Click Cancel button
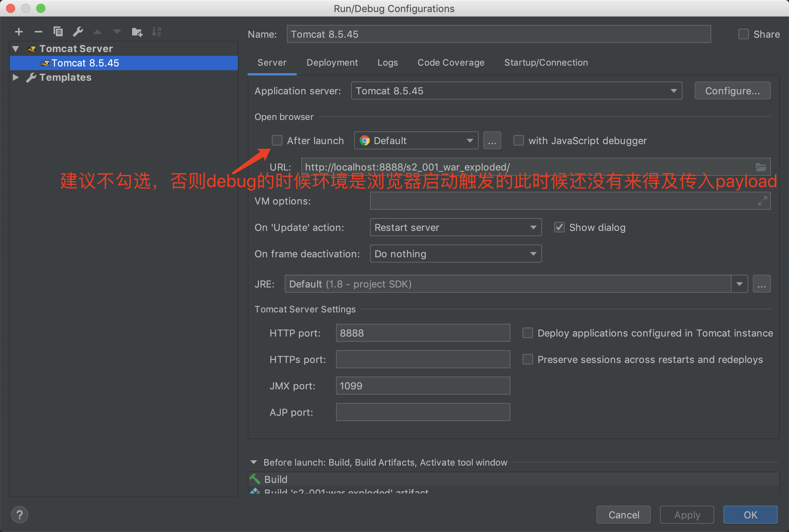Image resolution: width=789 pixels, height=532 pixels. [624, 515]
